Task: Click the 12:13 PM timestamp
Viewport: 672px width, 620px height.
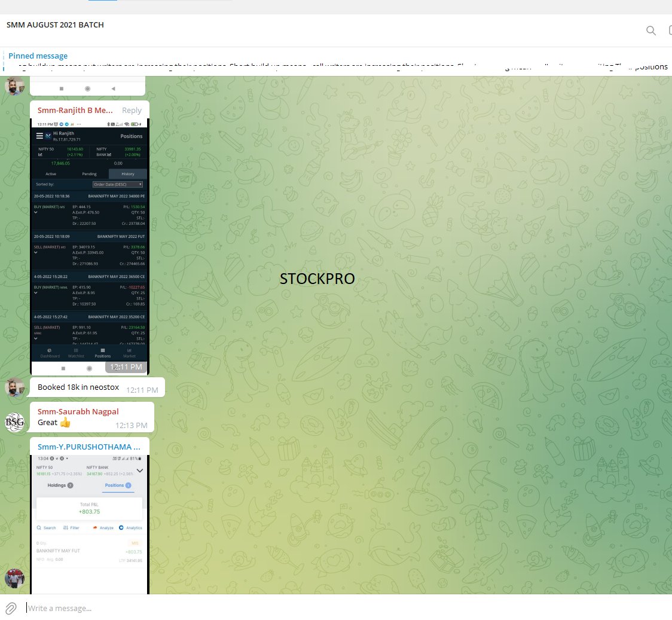Action: pos(131,425)
